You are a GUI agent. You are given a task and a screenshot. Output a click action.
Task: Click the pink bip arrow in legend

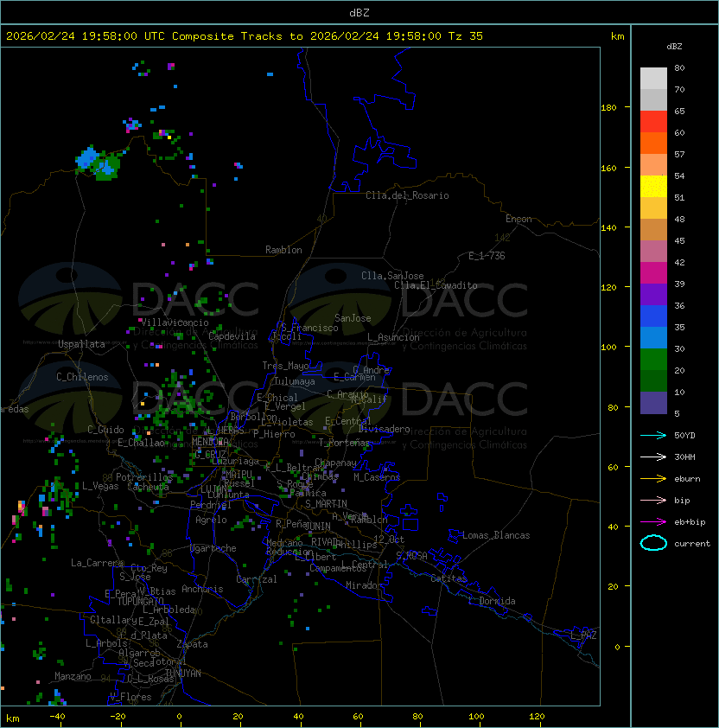pos(653,500)
